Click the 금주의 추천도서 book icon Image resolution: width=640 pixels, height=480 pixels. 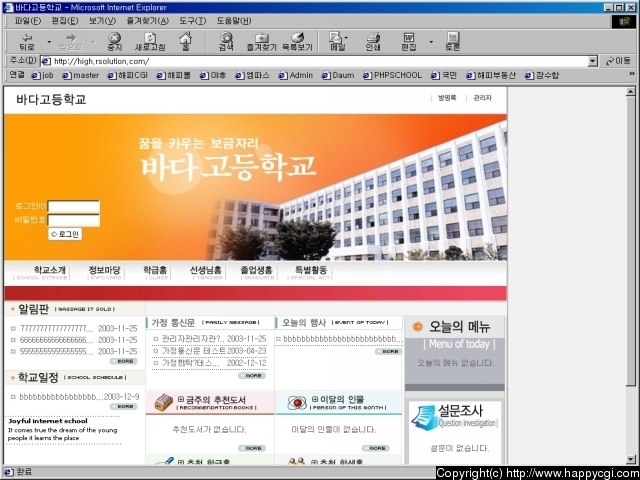(164, 402)
